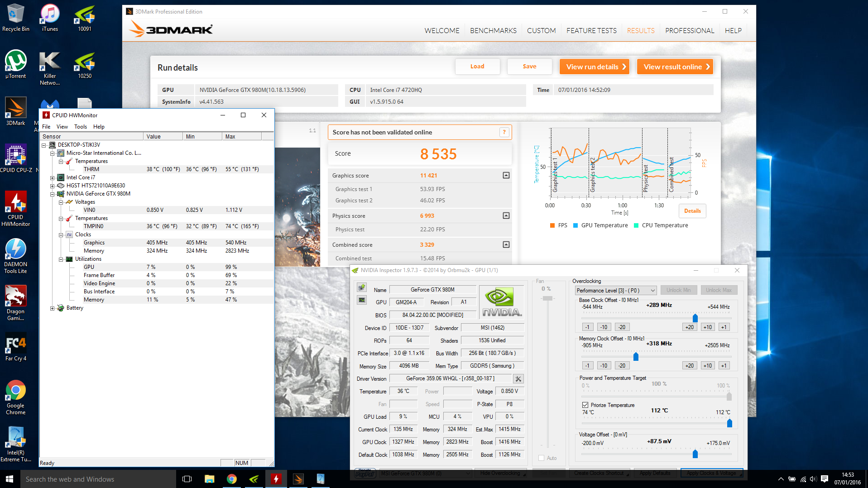The width and height of the screenshot is (868, 488).
Task: Click the validation help question mark icon
Action: point(504,132)
